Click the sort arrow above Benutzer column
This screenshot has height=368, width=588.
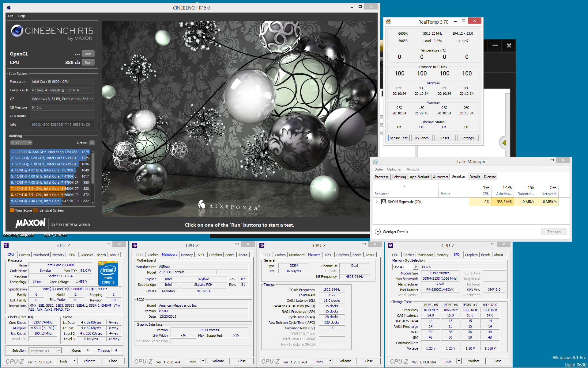(404, 186)
